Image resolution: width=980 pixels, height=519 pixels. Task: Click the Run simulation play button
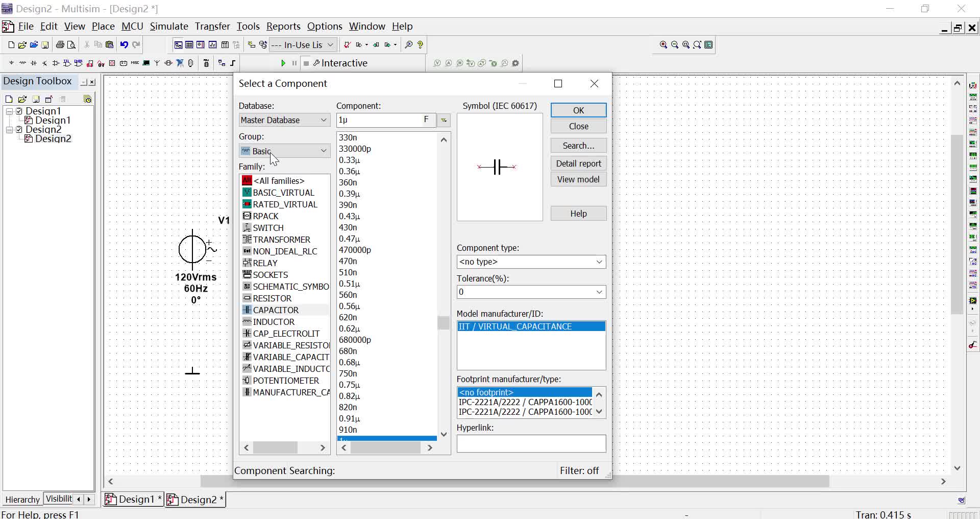pos(283,63)
